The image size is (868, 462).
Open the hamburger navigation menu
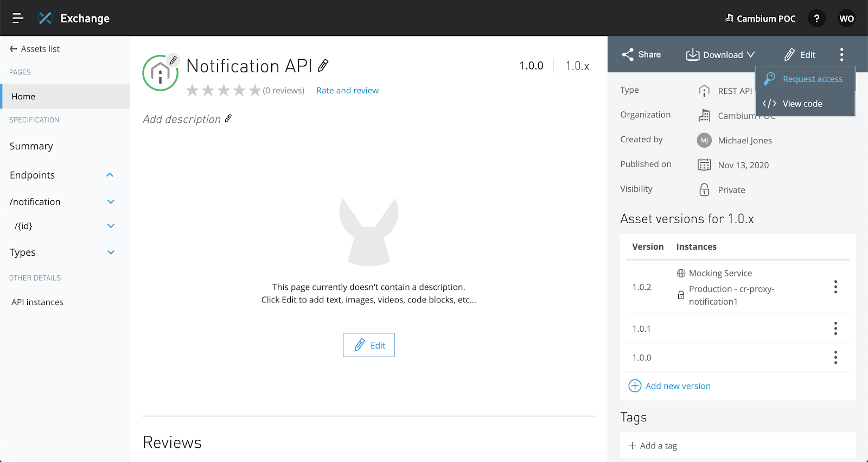click(18, 18)
